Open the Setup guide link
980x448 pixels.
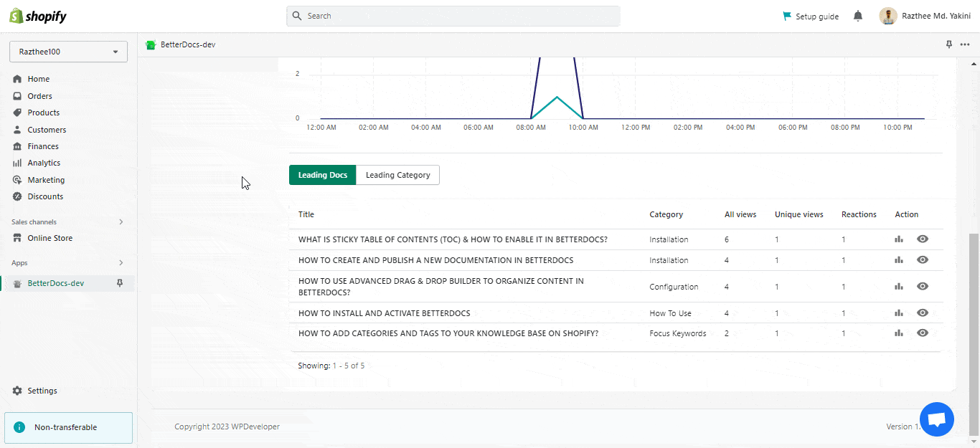coord(817,16)
